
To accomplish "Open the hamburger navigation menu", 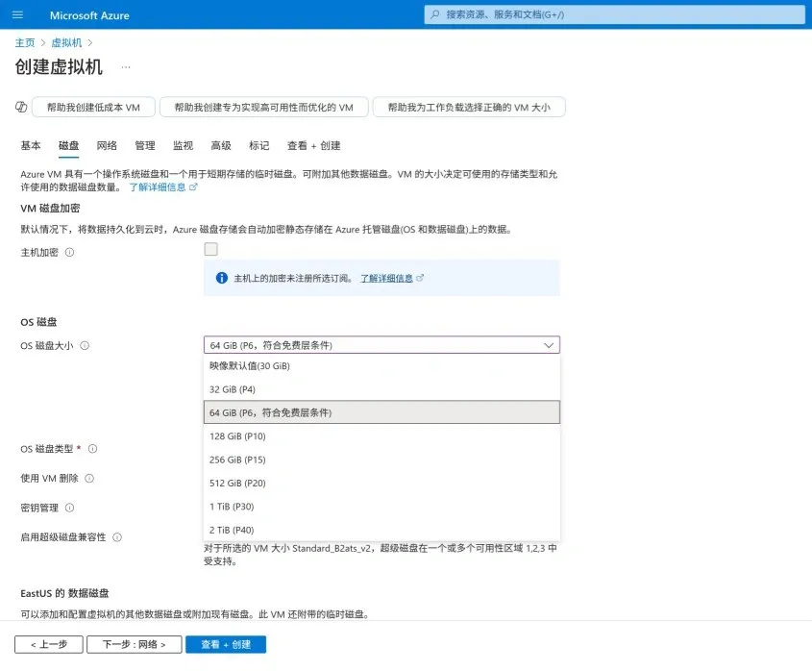I will click(x=17, y=14).
